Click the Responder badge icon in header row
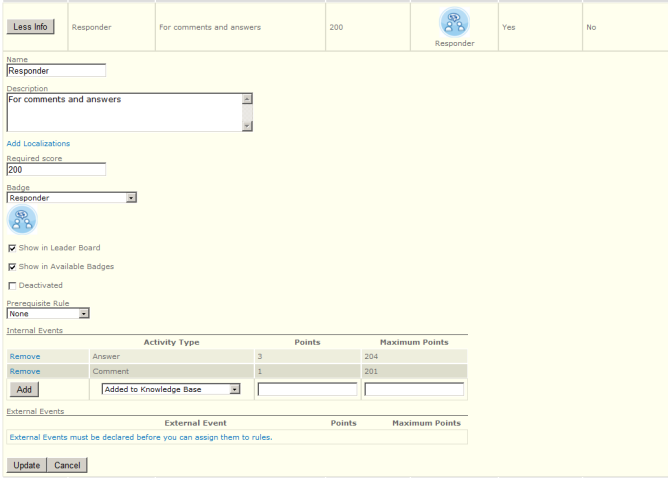This screenshot has height=478, width=668. coord(454,21)
